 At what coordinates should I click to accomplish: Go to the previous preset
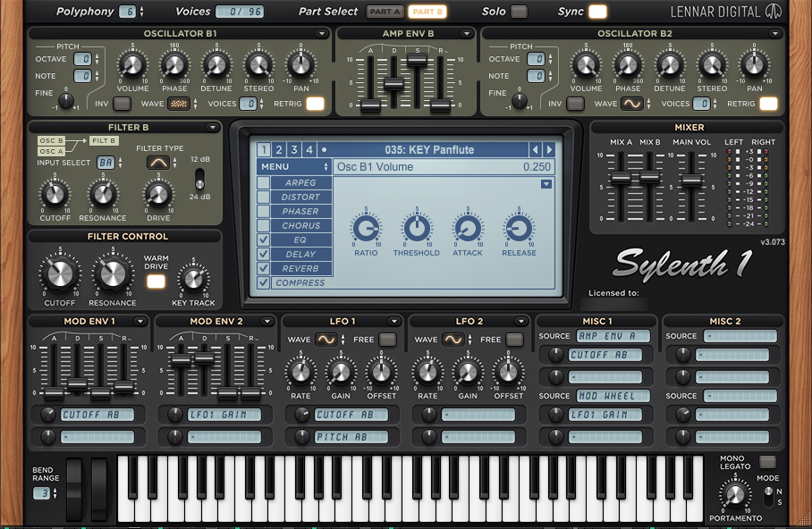tap(535, 150)
